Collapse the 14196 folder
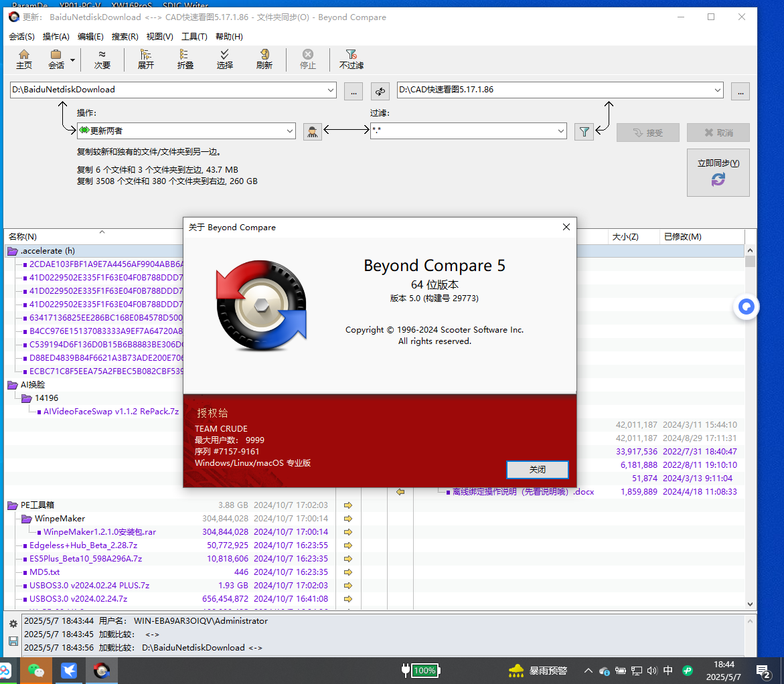The width and height of the screenshot is (784, 684). [27, 398]
